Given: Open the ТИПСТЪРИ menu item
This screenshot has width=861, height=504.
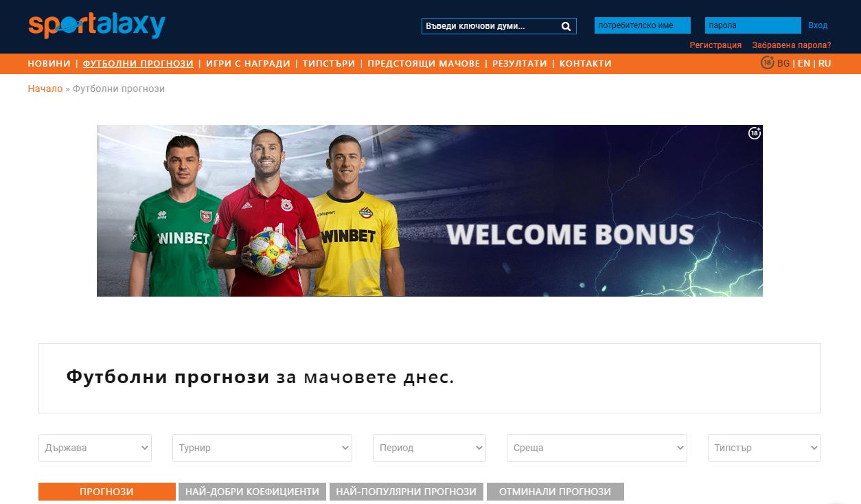Looking at the screenshot, I should 330,63.
